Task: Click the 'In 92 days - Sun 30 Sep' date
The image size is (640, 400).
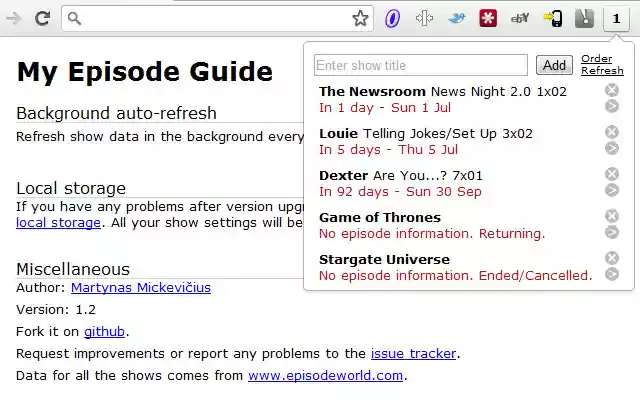Action: click(x=400, y=192)
